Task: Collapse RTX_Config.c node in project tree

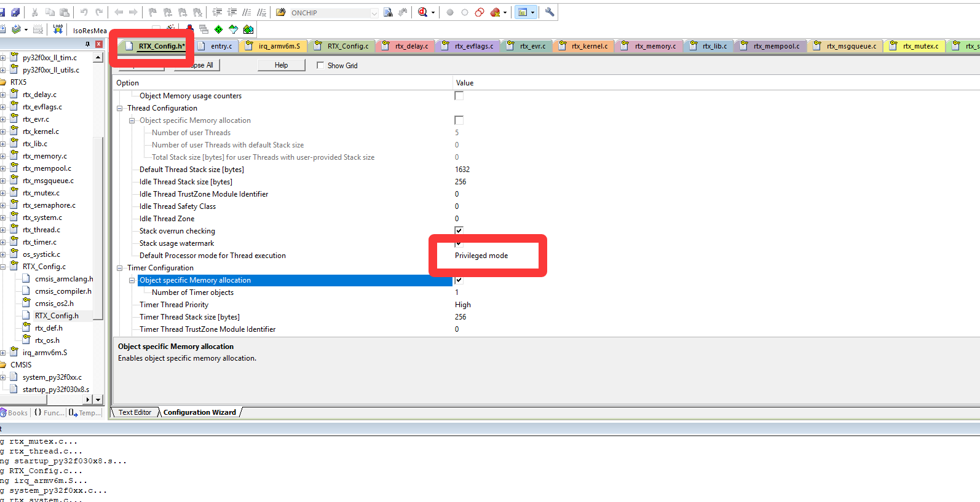Action: coord(3,267)
